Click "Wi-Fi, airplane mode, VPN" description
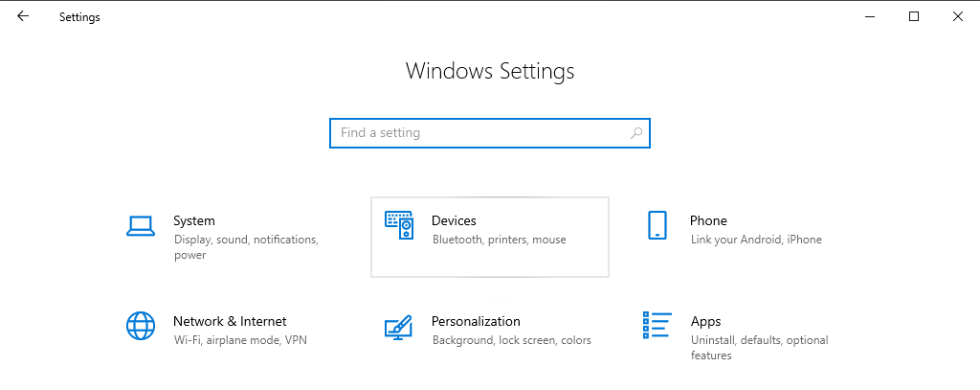 point(240,340)
